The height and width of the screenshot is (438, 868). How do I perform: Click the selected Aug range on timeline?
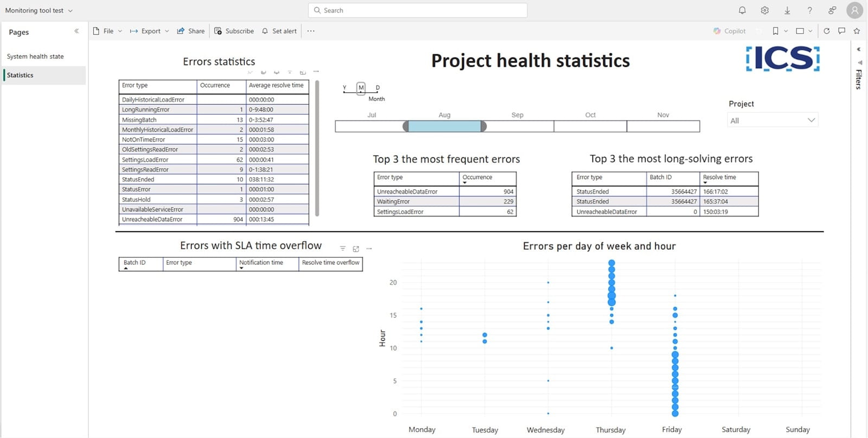(444, 126)
